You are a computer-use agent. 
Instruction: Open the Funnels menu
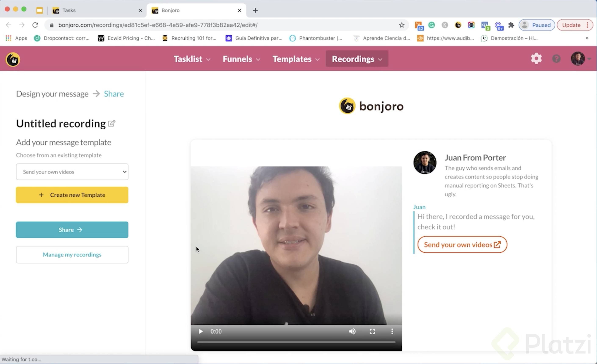(x=241, y=59)
